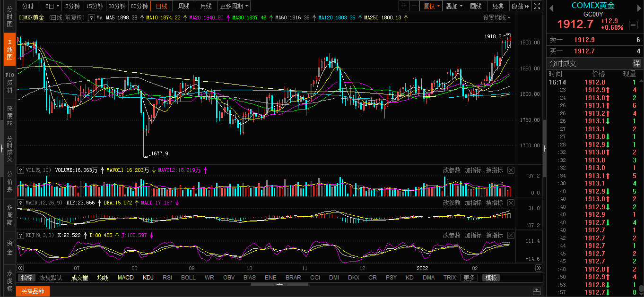644x297 pixels.
Task: Open the 设置均线 dropdown
Action: click(496, 17)
